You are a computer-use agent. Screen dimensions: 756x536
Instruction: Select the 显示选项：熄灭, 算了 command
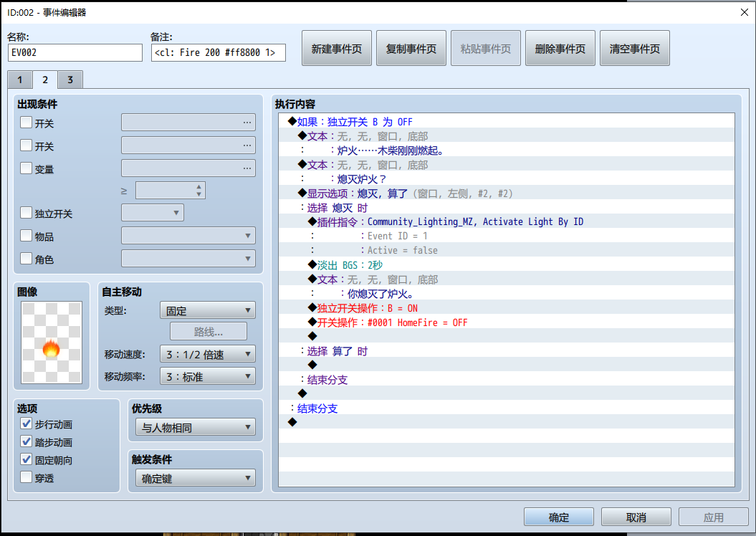pyautogui.click(x=506, y=193)
